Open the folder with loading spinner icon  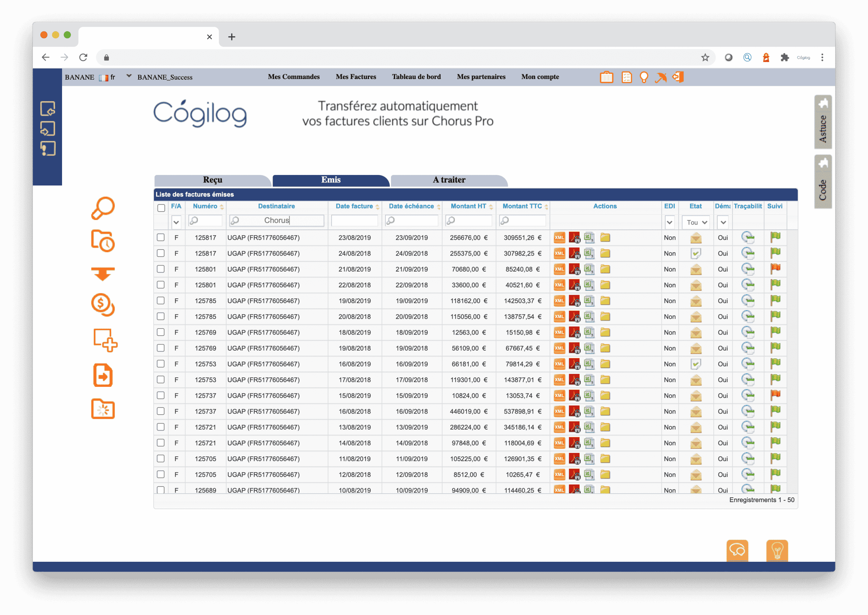(x=103, y=409)
